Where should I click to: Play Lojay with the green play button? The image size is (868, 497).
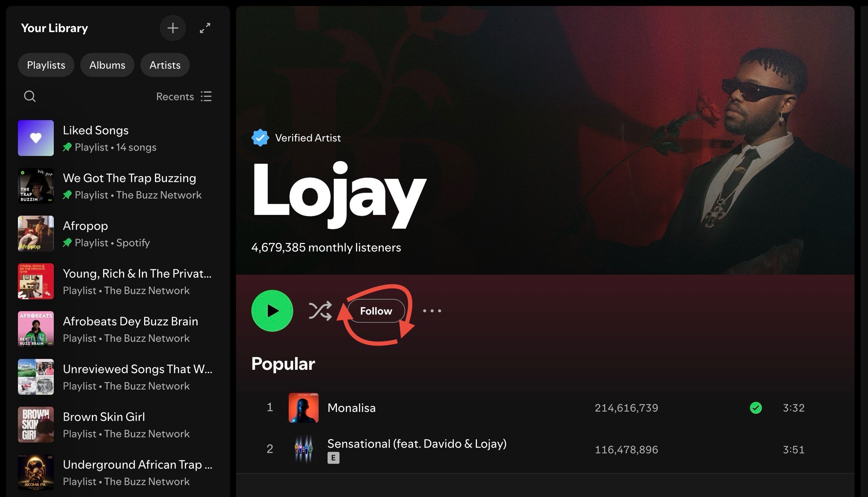point(272,311)
